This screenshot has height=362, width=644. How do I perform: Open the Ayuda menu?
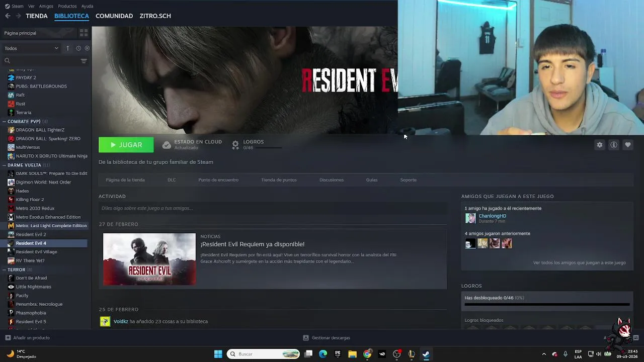coord(87,6)
